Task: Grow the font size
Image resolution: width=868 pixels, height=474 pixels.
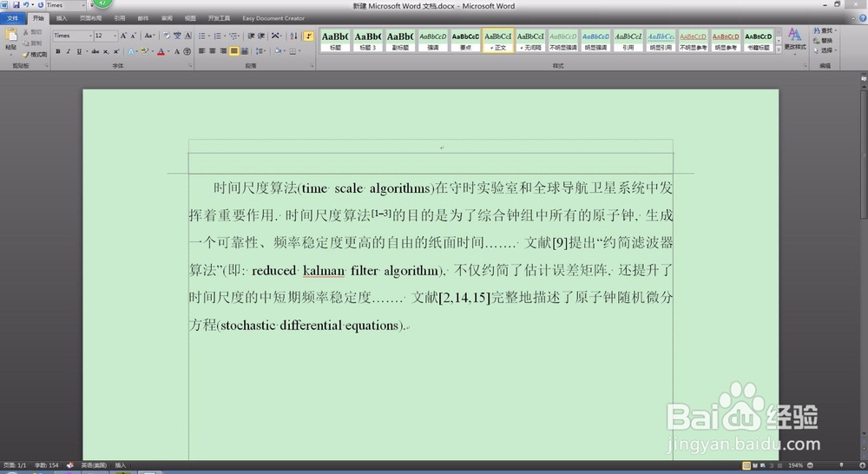Action: [x=123, y=36]
